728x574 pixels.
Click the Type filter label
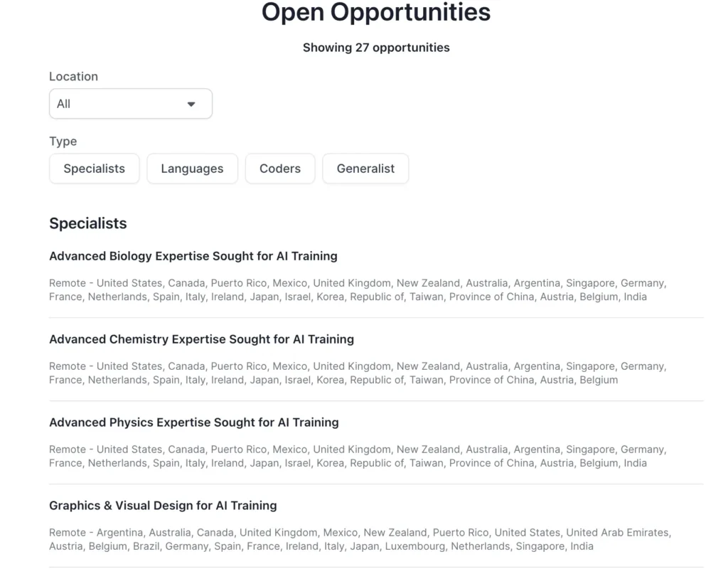click(x=63, y=141)
